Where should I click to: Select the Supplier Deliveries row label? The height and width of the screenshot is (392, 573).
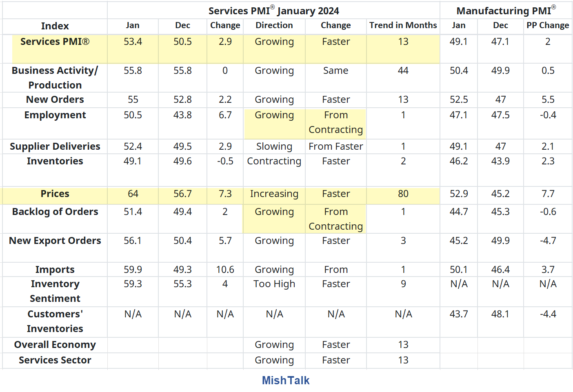55,146
